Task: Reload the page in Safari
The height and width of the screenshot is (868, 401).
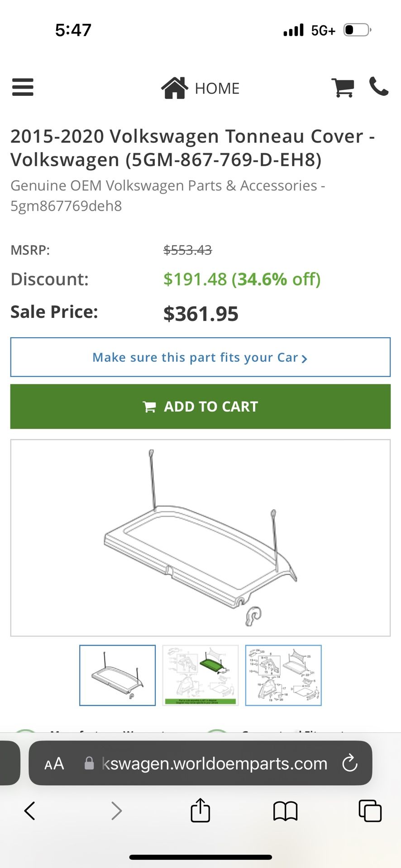Action: (349, 763)
